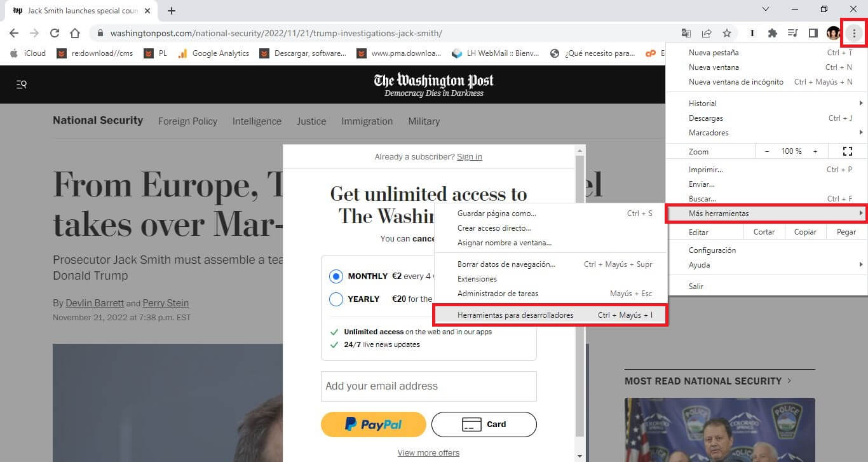Expand the Ayuda submenu

(x=766, y=265)
